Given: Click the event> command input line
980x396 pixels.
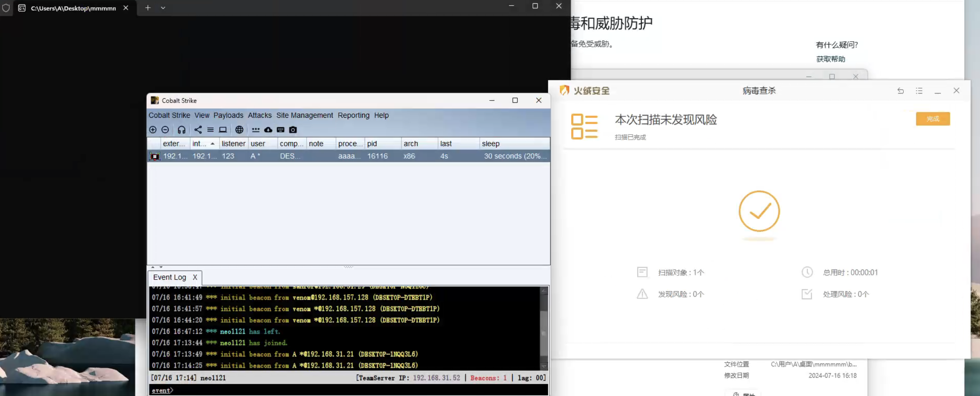Looking at the screenshot, I should 348,390.
